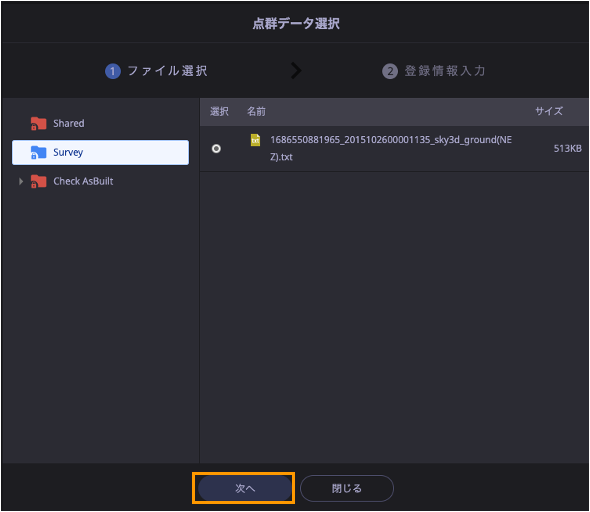Screen dimensions: 590x512
Task: Click the 次へ next button
Action: pos(245,488)
